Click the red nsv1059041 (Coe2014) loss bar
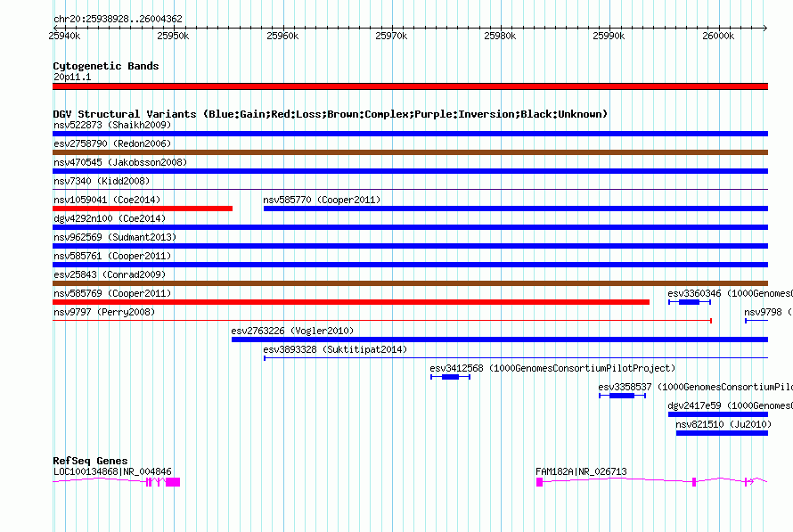The height and width of the screenshot is (532, 793). (x=143, y=209)
